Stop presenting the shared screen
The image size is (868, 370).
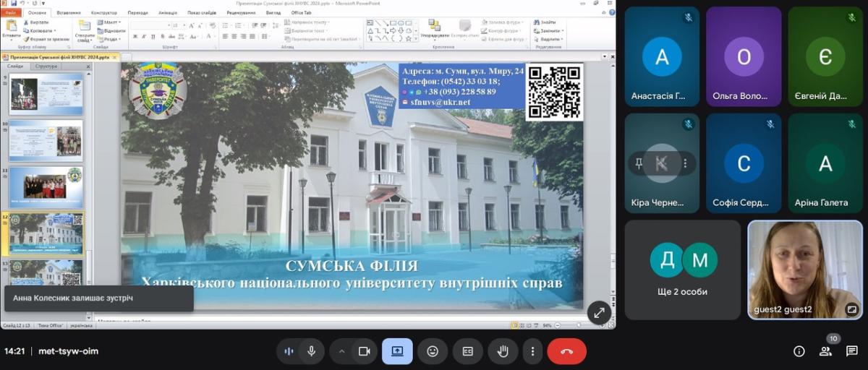(x=397, y=351)
